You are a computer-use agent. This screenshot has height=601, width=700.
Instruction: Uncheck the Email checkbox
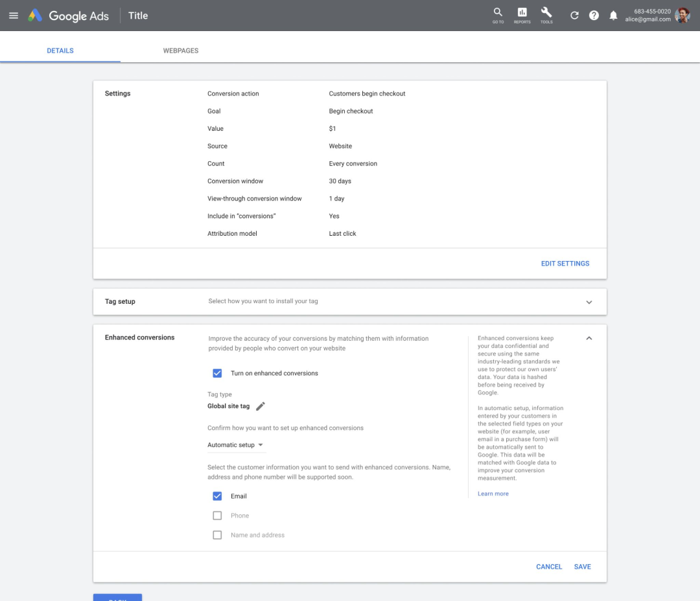[217, 496]
